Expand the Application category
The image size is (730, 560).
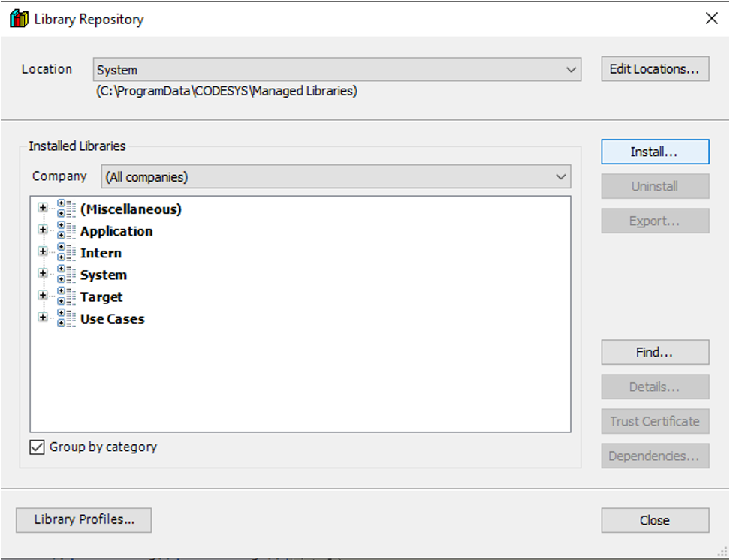pos(43,230)
